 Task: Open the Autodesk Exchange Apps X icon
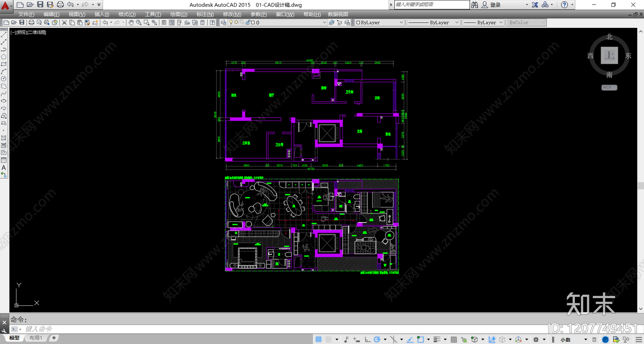pos(535,5)
